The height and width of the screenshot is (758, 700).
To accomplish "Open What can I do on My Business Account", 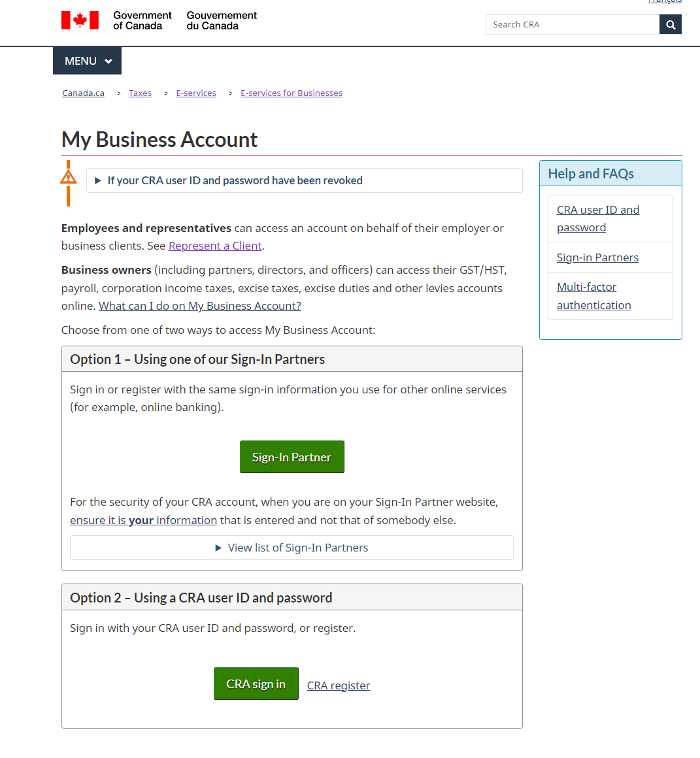I will (x=200, y=306).
